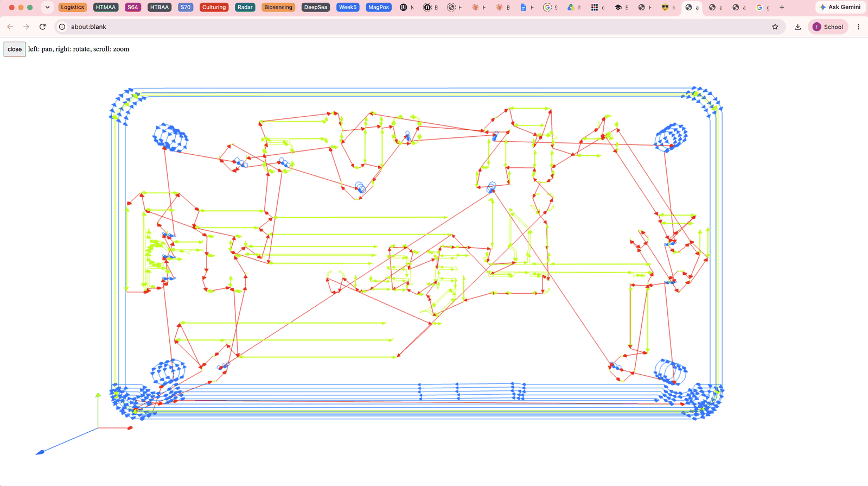Open the HTBAA tab group
Viewport: 868px width, 486px height.
(159, 7)
